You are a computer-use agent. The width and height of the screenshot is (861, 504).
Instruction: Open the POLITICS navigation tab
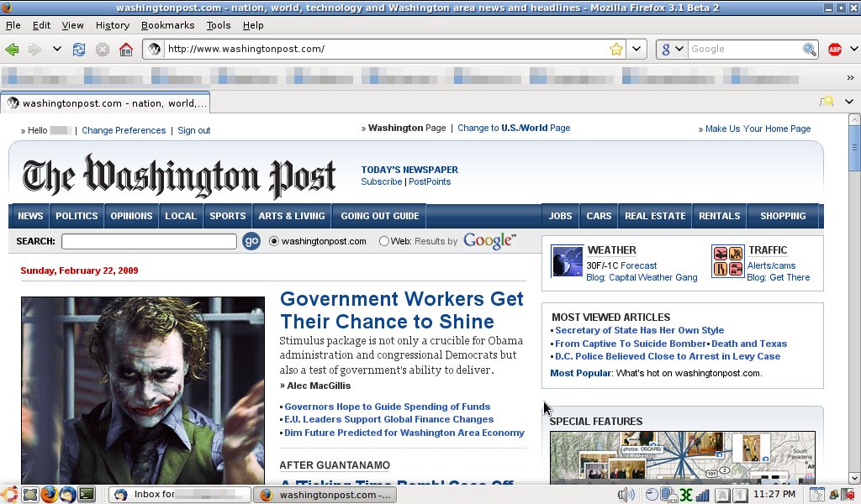pos(77,216)
